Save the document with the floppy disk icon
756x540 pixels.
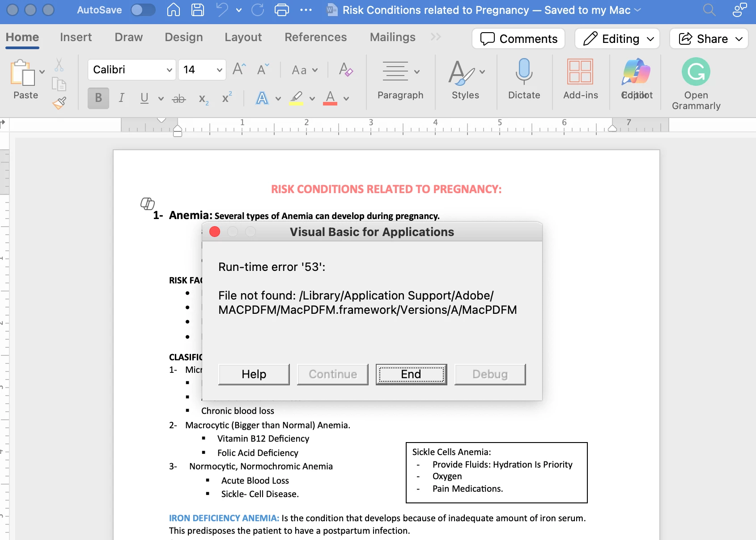pos(197,10)
